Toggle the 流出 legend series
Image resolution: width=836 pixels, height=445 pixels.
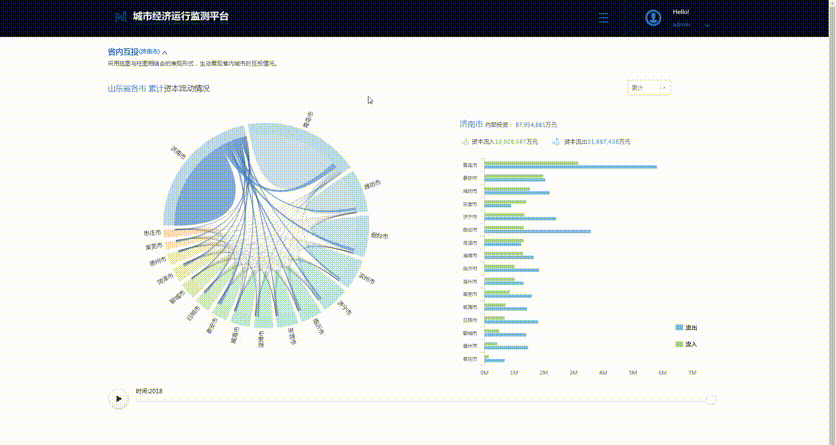tap(686, 327)
